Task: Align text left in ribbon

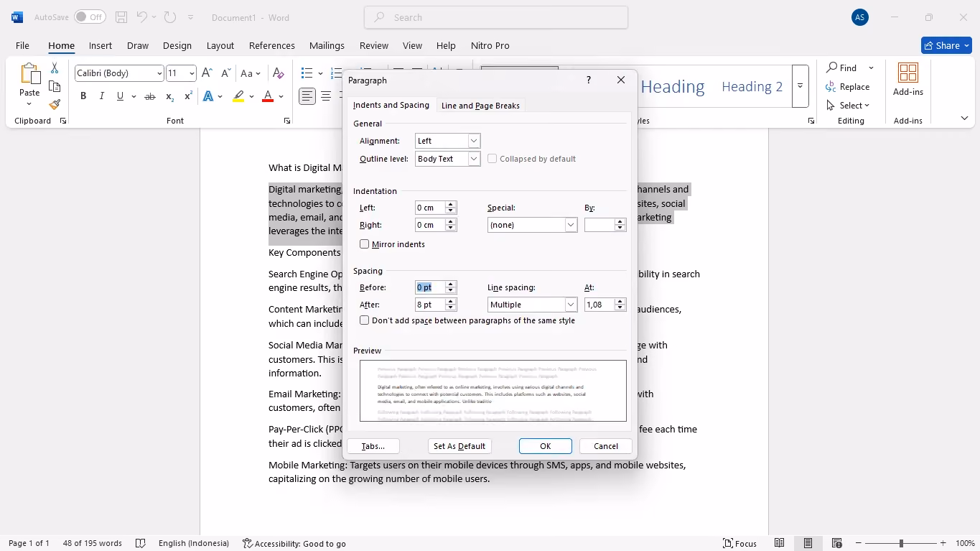Action: click(307, 96)
